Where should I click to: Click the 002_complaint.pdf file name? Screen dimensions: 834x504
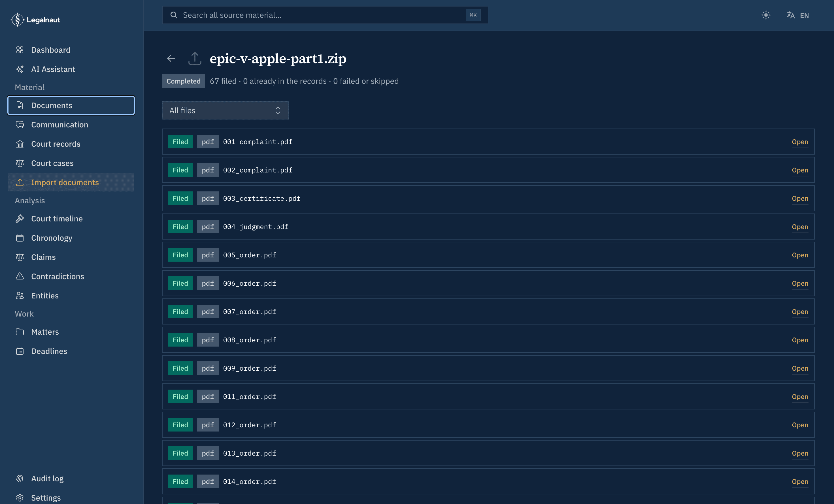tap(258, 170)
